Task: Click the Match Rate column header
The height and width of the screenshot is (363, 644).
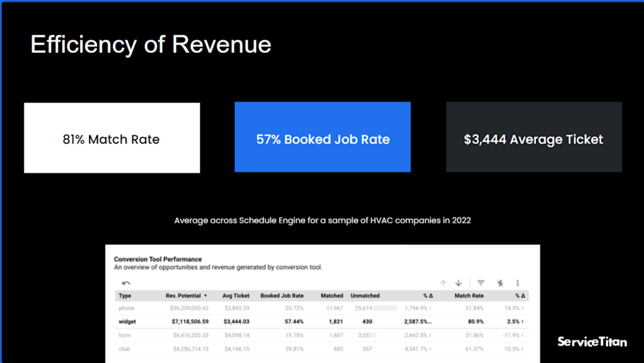Action: pyautogui.click(x=469, y=296)
